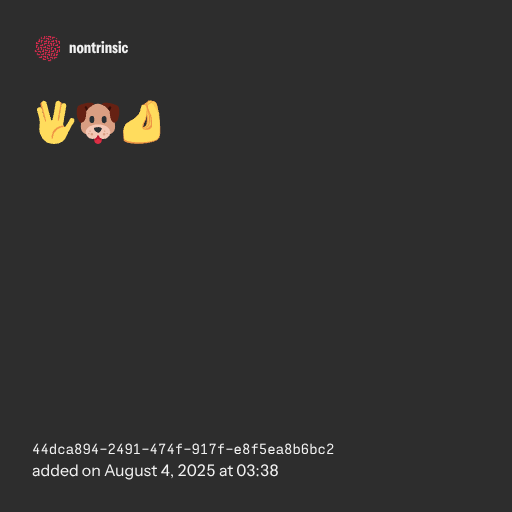This screenshot has height=512, width=512.
Task: Click the word 'at' before the time
Action: coord(226,472)
